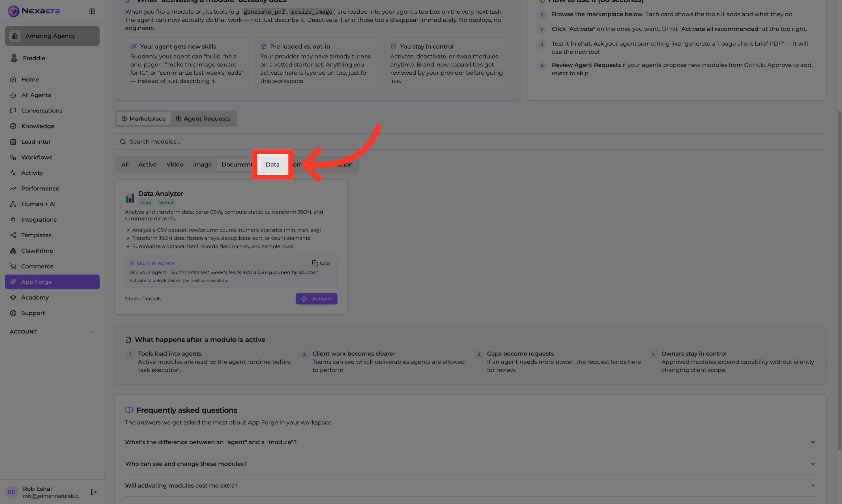Viewport: 842px width, 504px height.
Task: Click the Home house icon
Action: pyautogui.click(x=13, y=79)
